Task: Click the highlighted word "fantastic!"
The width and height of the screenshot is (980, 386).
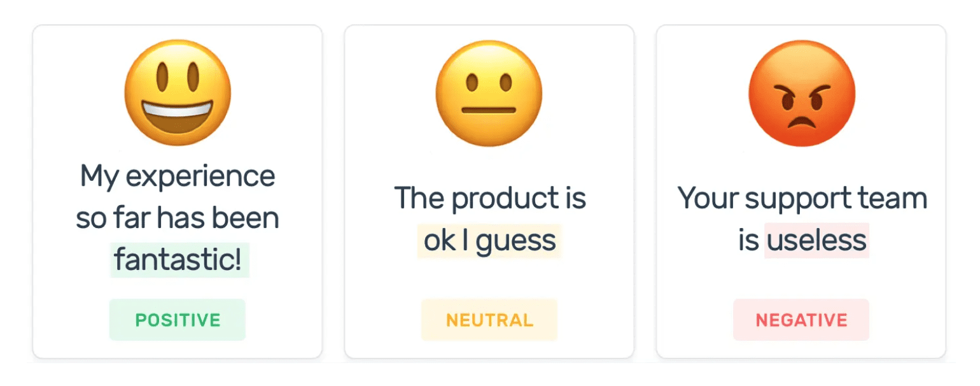Action: [x=179, y=261]
